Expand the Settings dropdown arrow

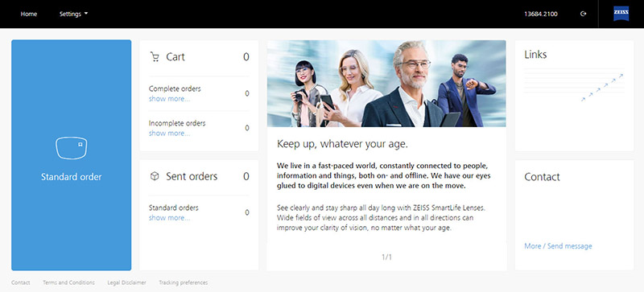[x=86, y=14]
